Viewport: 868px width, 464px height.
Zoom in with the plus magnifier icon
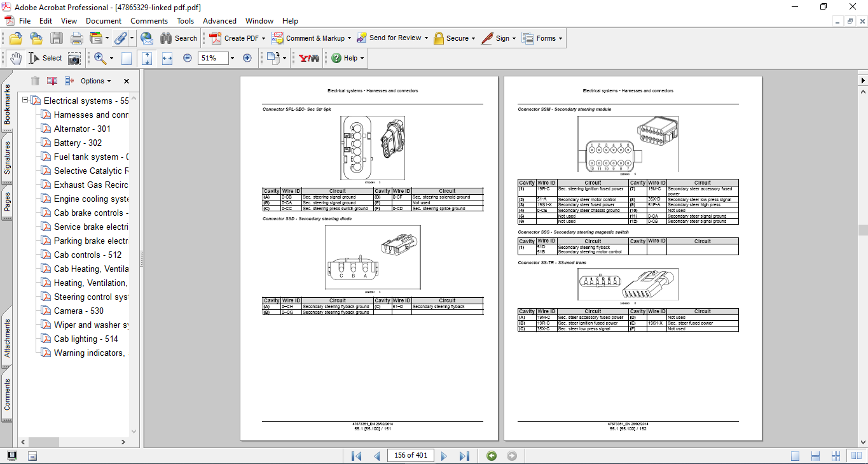point(247,58)
